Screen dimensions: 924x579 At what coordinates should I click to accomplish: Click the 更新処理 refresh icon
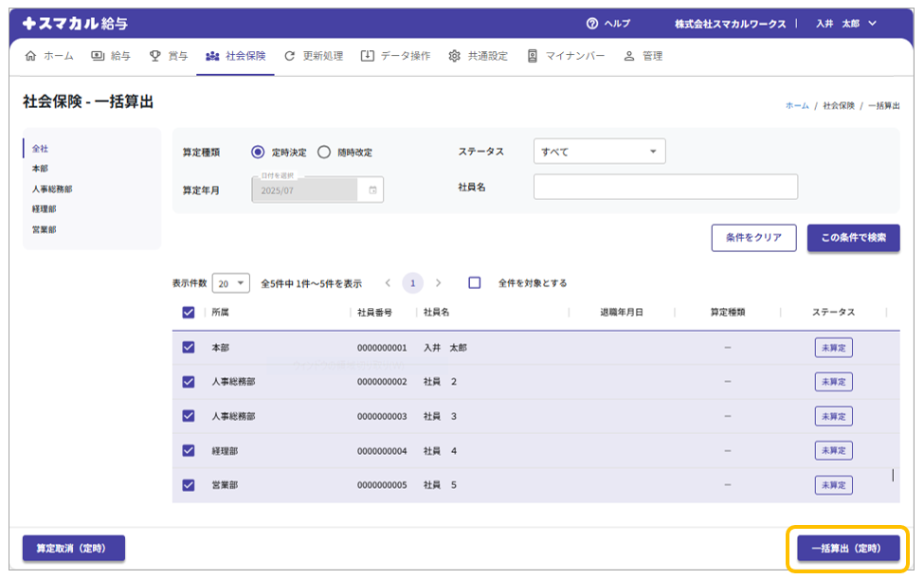pyautogui.click(x=290, y=56)
